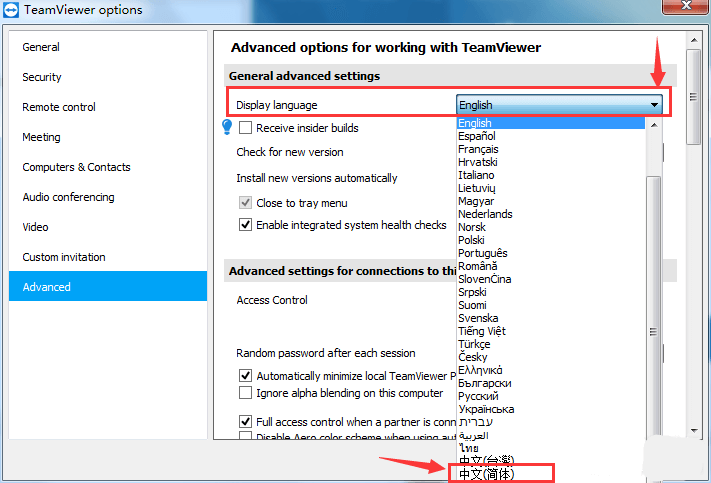Click the options panel scroll down arrow

click(694, 431)
